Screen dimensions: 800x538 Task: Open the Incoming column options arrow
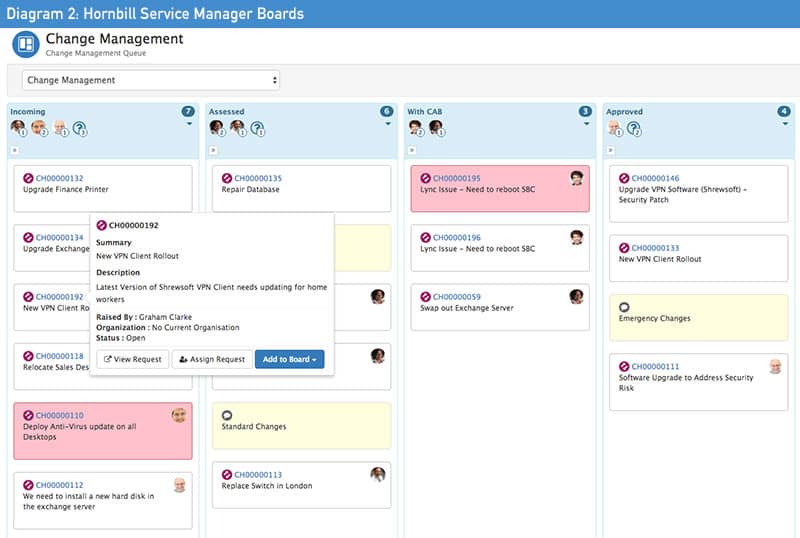click(189, 124)
